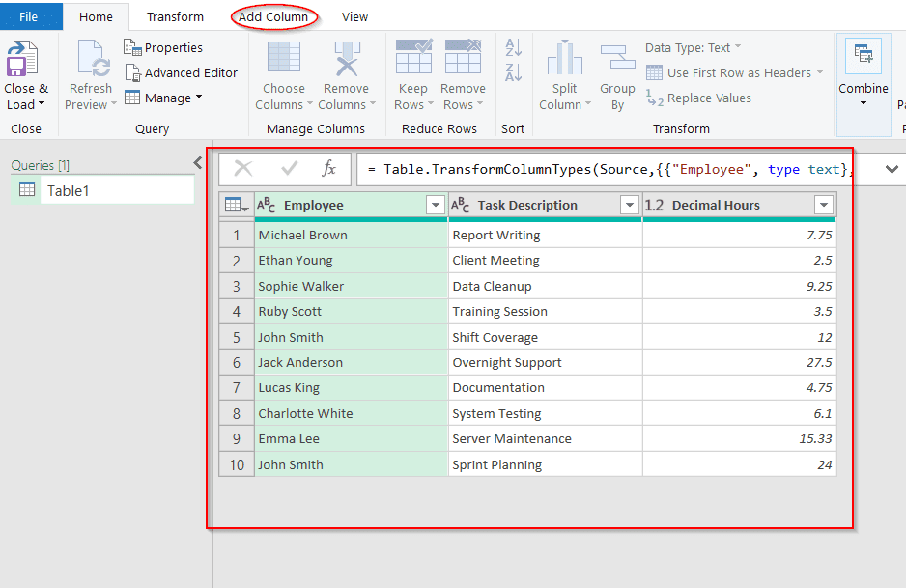Open the Employee column filter dropdown

pyautogui.click(x=435, y=205)
